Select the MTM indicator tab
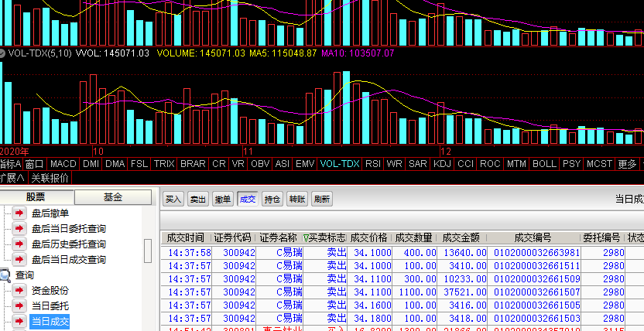Viewport: 644px width, 331px height. [516, 164]
